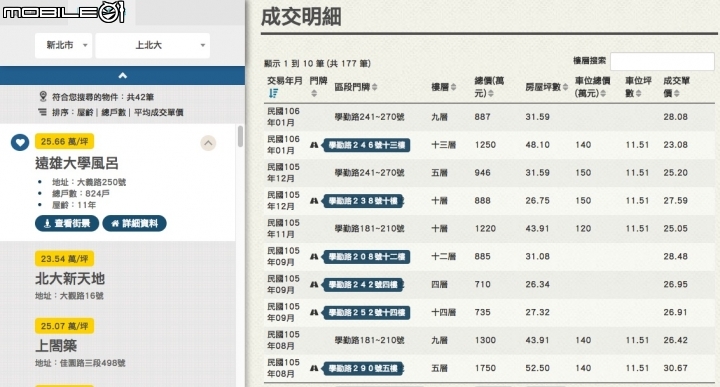Viewport: 720px width, 387px height.
Task: Sort by 成交單價 column
Action: [676, 87]
